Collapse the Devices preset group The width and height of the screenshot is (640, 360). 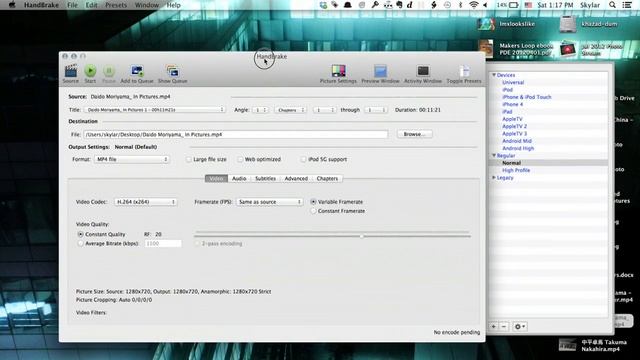[x=494, y=75]
